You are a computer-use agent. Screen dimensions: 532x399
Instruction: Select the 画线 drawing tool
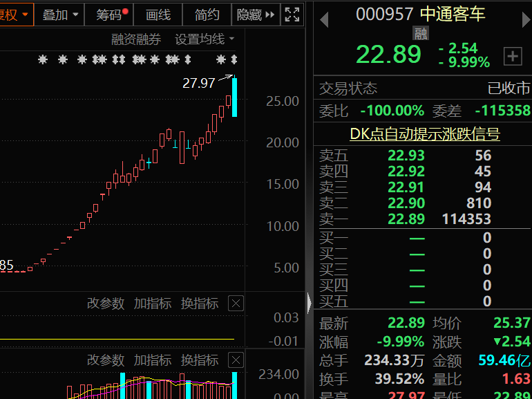[158, 15]
